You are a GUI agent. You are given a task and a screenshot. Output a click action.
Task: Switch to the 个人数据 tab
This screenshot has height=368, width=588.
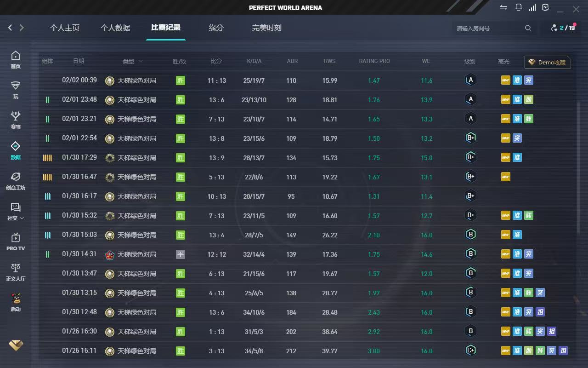115,28
